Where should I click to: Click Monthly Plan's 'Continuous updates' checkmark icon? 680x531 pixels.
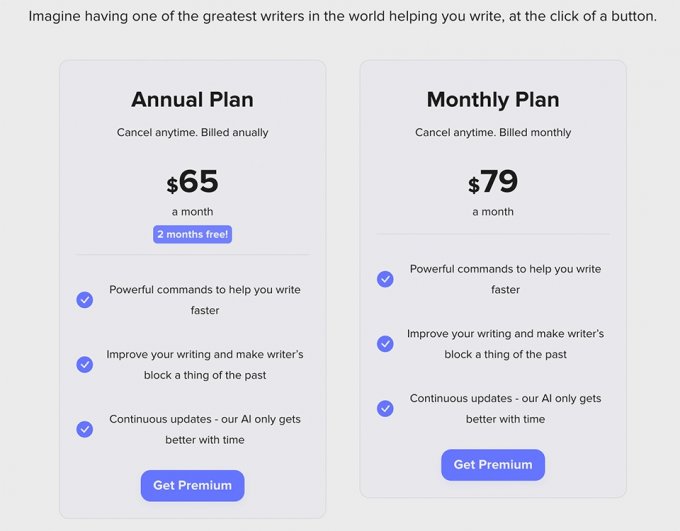(x=385, y=408)
